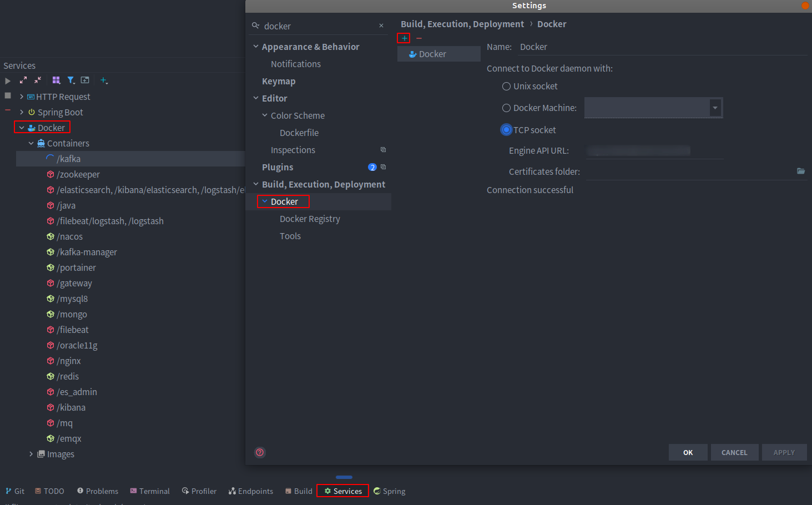Click the Stop square icon in Services
Screen dimensions: 812x505
click(8, 95)
